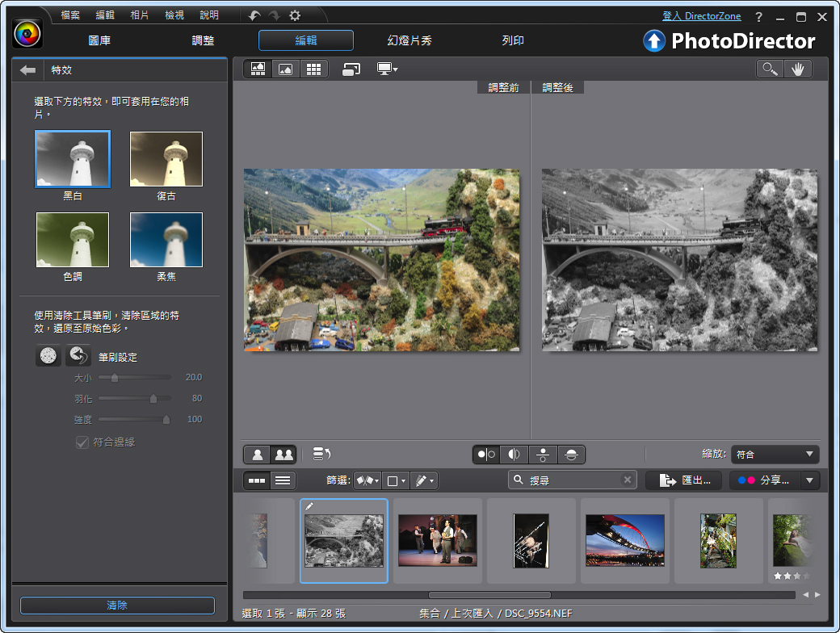The height and width of the screenshot is (633, 840).
Task: Open the 縮放 zoom level dropdown
Action: [775, 455]
